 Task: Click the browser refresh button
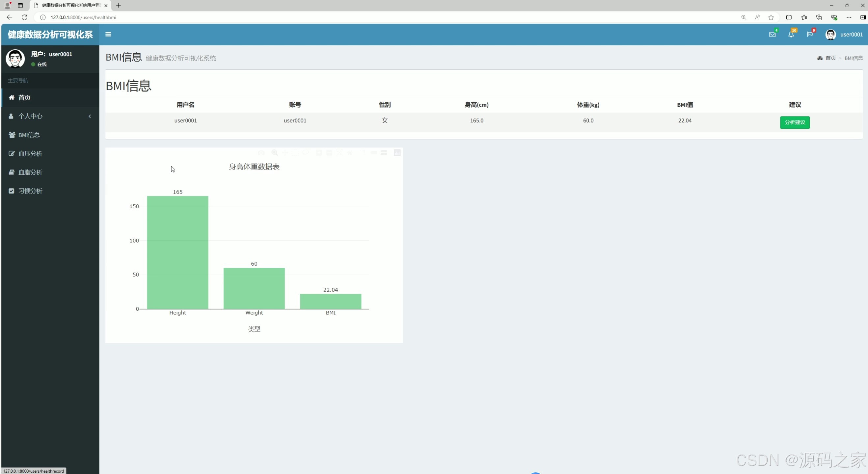[x=24, y=17]
